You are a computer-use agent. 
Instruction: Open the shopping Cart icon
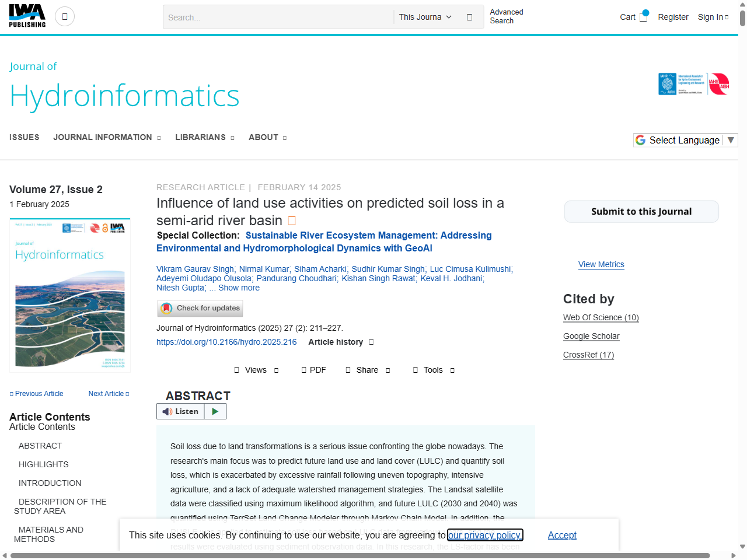643,17
